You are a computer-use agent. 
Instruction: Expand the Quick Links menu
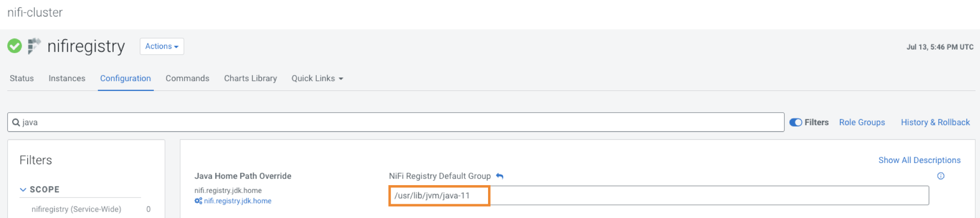point(317,79)
